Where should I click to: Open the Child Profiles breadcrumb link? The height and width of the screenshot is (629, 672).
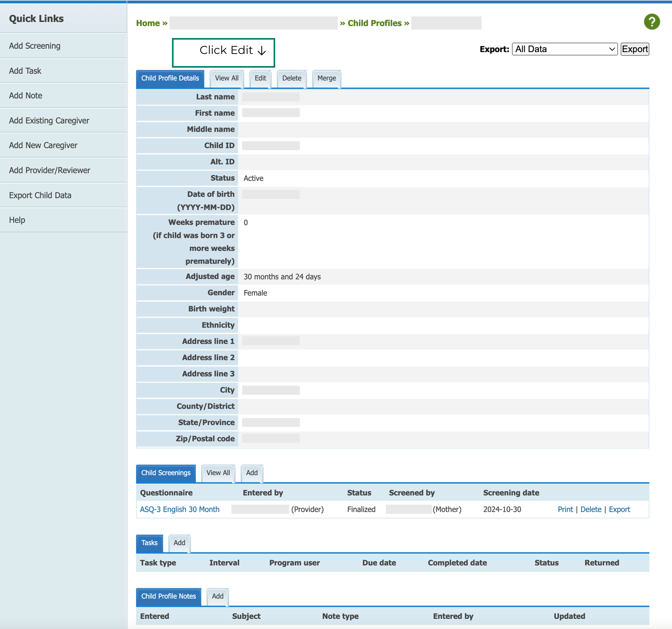pyautogui.click(x=374, y=23)
